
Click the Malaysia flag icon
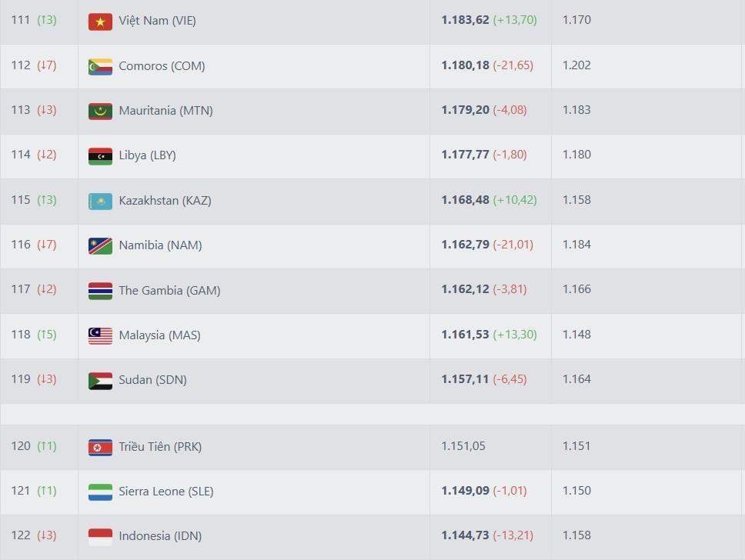point(100,335)
